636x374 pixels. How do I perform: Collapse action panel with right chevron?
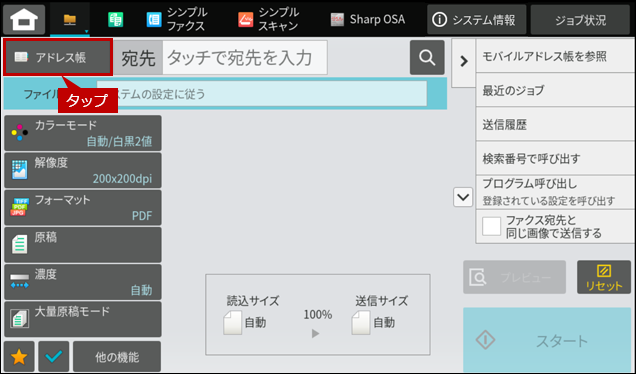[x=464, y=62]
